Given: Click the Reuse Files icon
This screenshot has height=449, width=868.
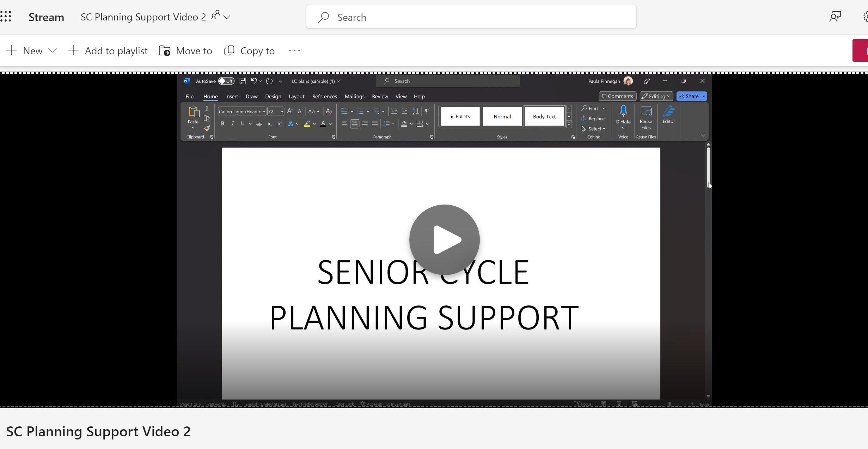Looking at the screenshot, I should 646,112.
